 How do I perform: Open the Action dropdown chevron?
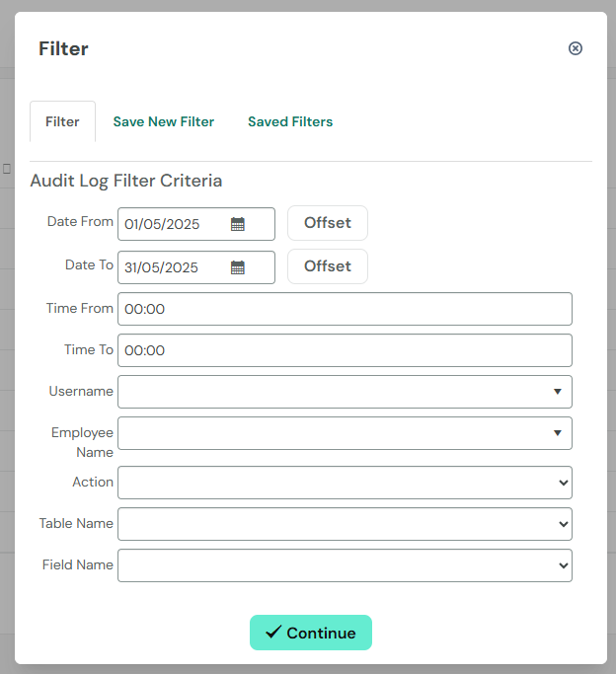coord(563,483)
